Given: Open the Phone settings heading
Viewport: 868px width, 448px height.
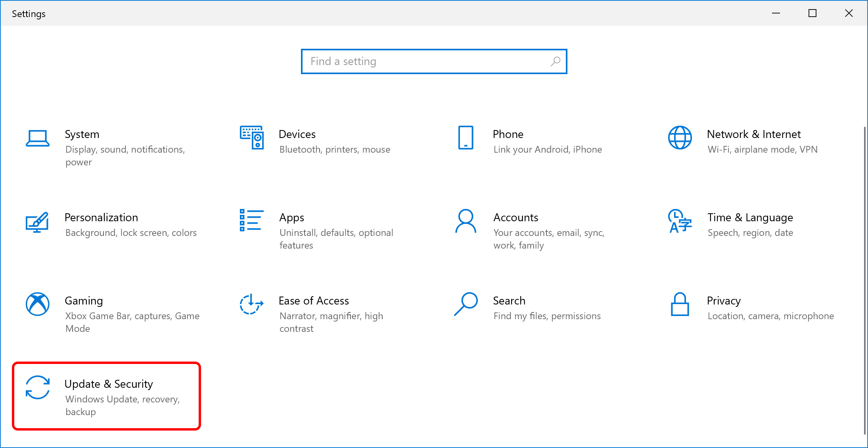Looking at the screenshot, I should tap(508, 134).
